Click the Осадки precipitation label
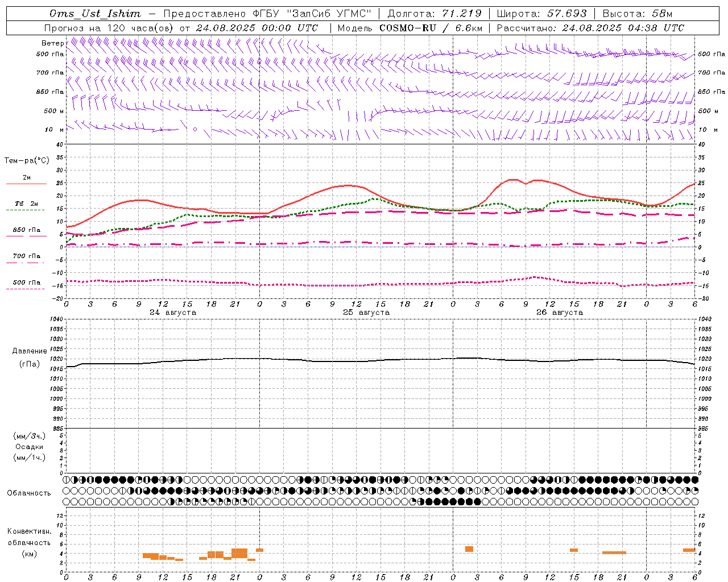This screenshot has width=728, height=582. click(x=30, y=447)
